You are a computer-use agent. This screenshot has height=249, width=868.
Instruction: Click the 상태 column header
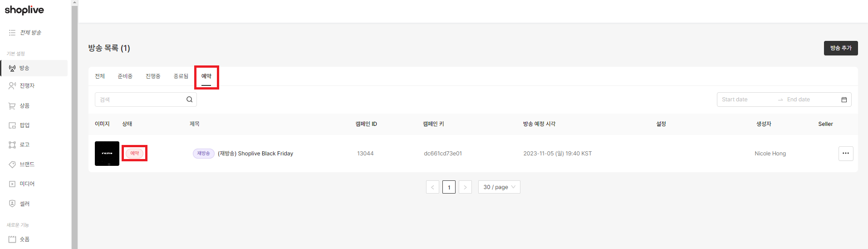[x=127, y=124]
